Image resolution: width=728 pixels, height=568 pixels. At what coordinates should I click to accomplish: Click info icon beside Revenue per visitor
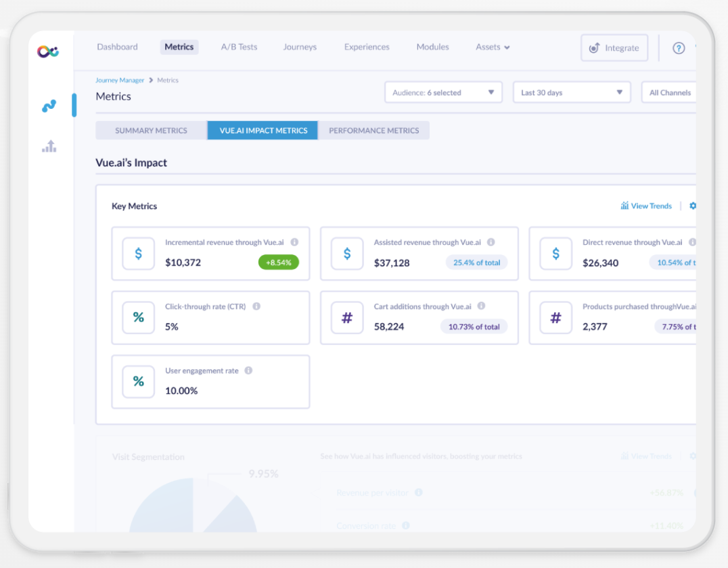[x=419, y=492]
